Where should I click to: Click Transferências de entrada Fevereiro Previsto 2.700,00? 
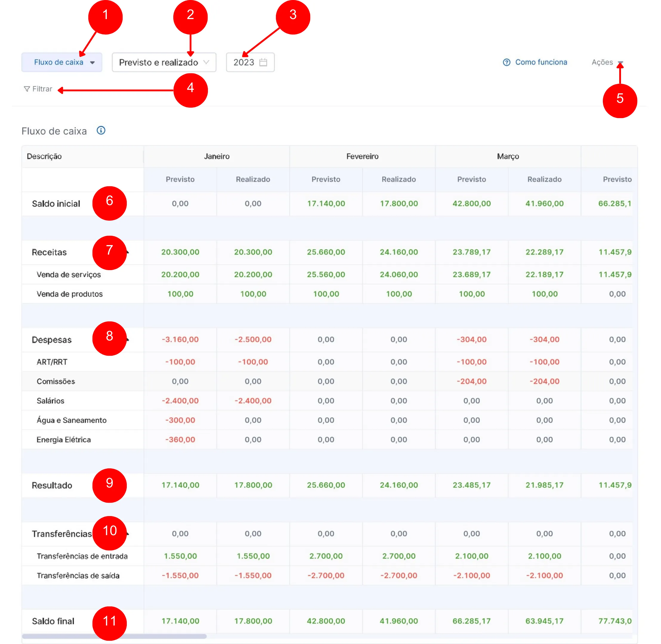pos(326,556)
